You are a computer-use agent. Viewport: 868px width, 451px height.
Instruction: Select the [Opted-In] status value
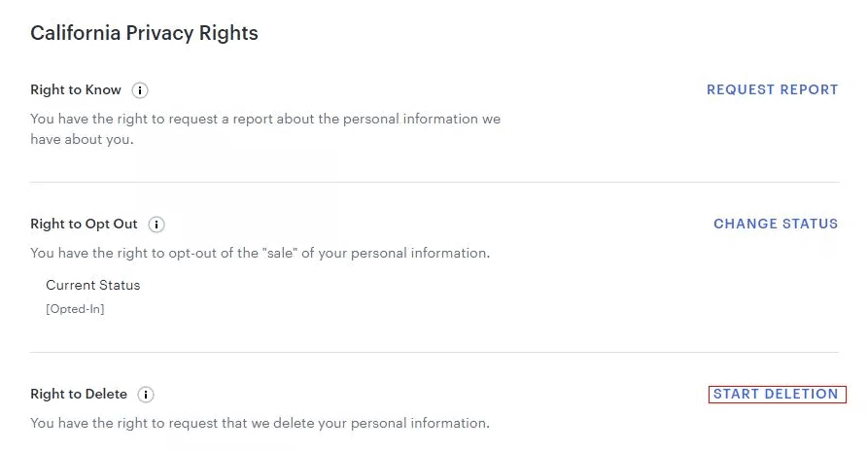pyautogui.click(x=75, y=309)
